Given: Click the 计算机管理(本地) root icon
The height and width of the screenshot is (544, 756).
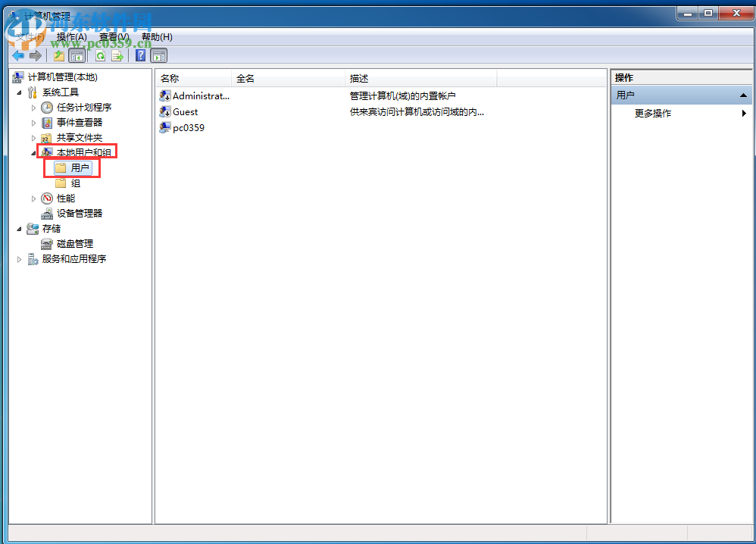Looking at the screenshot, I should pos(18,77).
